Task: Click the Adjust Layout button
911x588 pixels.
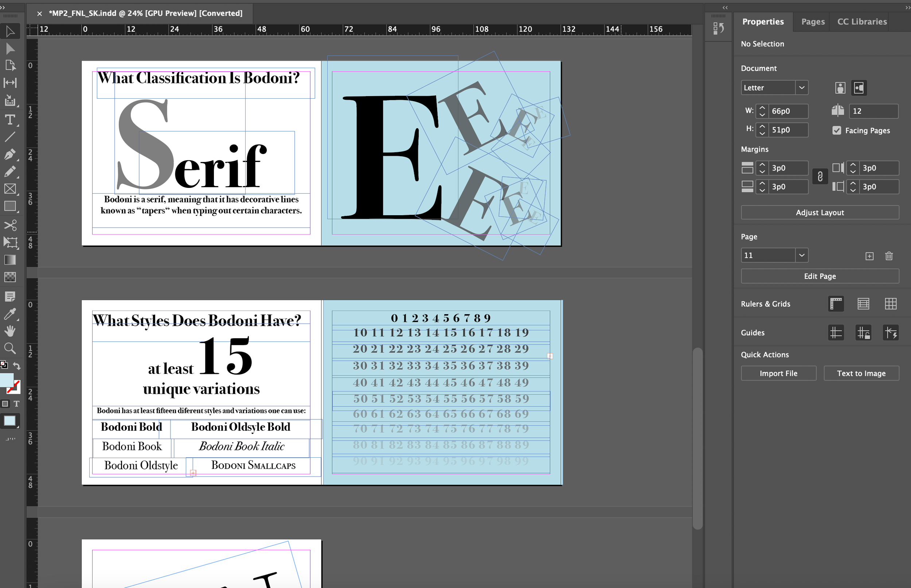Action: [820, 213]
